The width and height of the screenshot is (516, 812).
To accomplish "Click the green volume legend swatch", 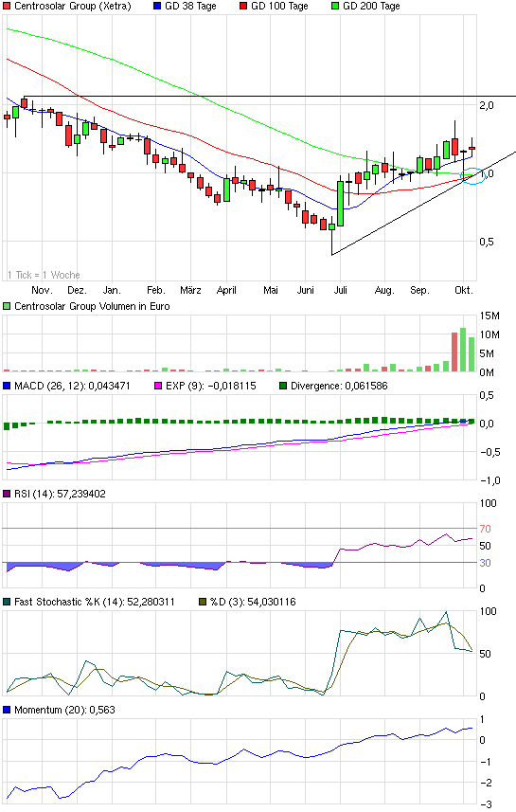I will 7,306.
